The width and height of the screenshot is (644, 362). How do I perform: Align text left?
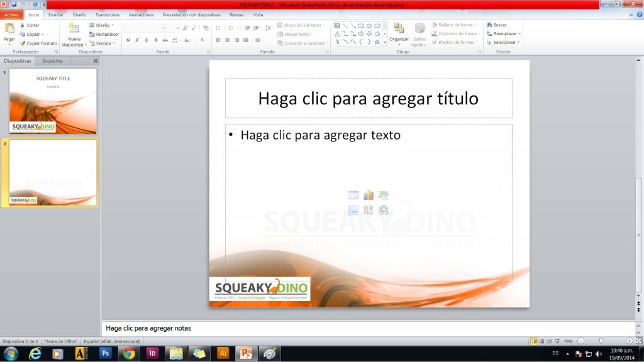tap(218, 40)
